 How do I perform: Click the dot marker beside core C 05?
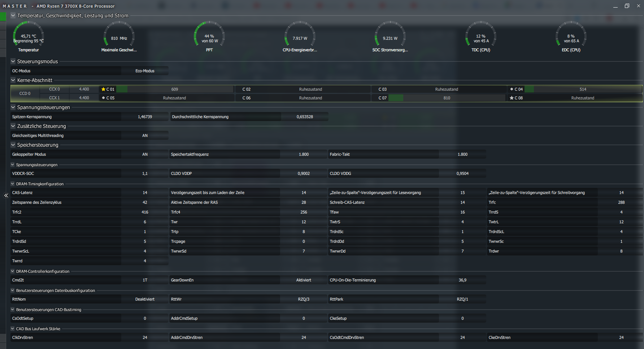coord(104,98)
